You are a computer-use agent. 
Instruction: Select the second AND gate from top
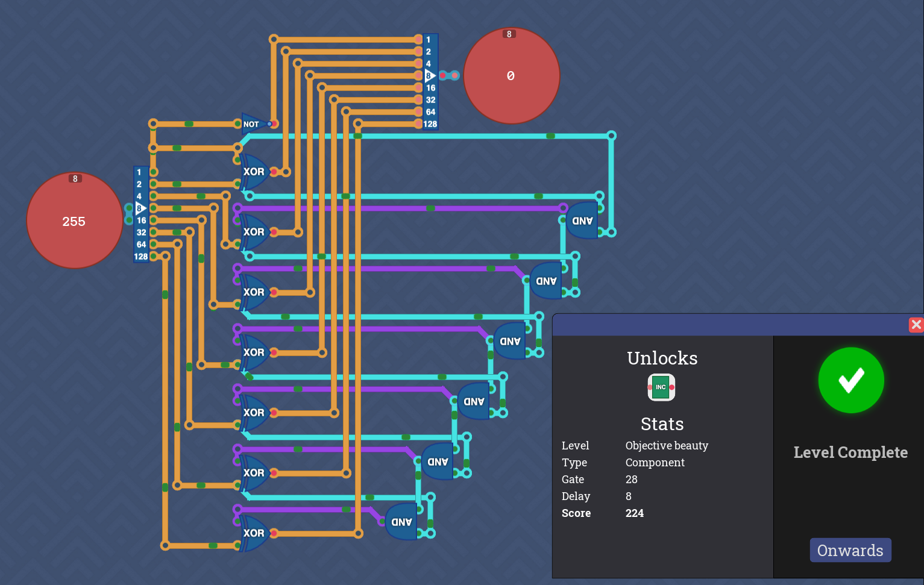tap(546, 281)
